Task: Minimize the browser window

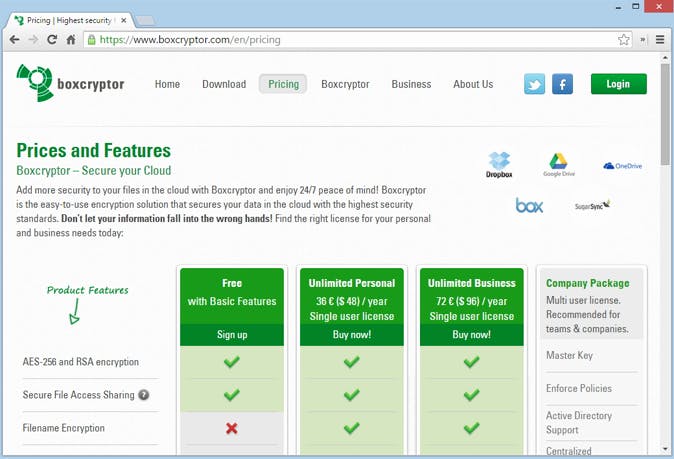Action: click(619, 7)
